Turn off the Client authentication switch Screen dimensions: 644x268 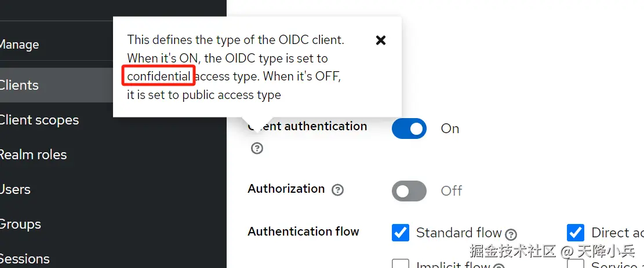[x=409, y=129]
